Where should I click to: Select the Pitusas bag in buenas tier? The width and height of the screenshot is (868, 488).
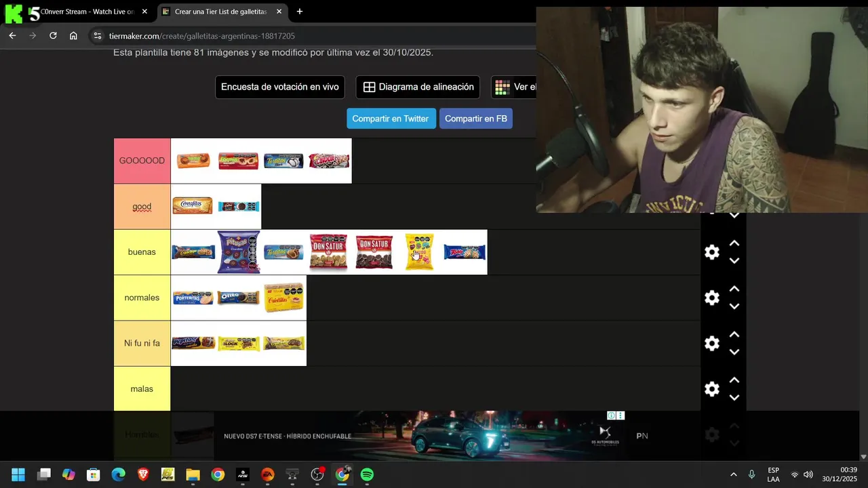pyautogui.click(x=239, y=252)
